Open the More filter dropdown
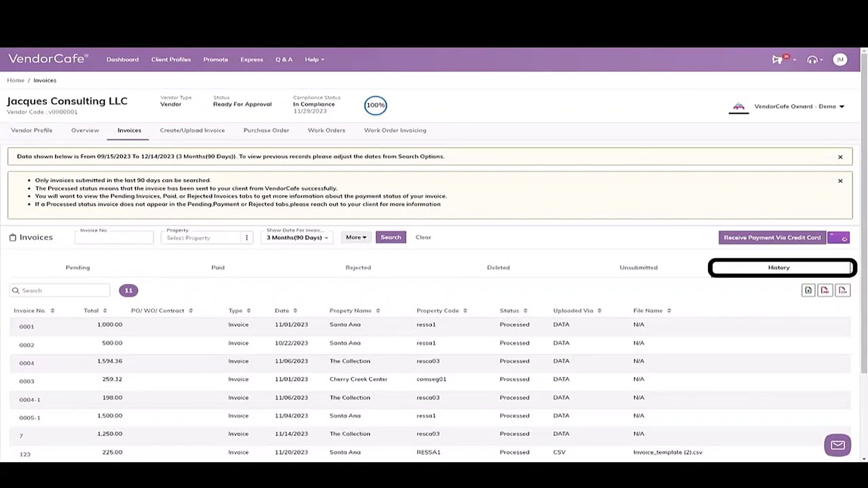The image size is (868, 488). pos(355,237)
